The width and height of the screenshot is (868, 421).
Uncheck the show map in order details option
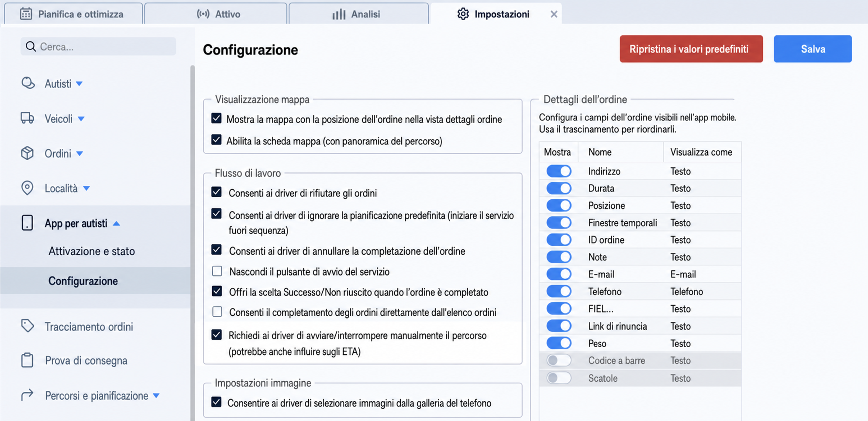[216, 118]
